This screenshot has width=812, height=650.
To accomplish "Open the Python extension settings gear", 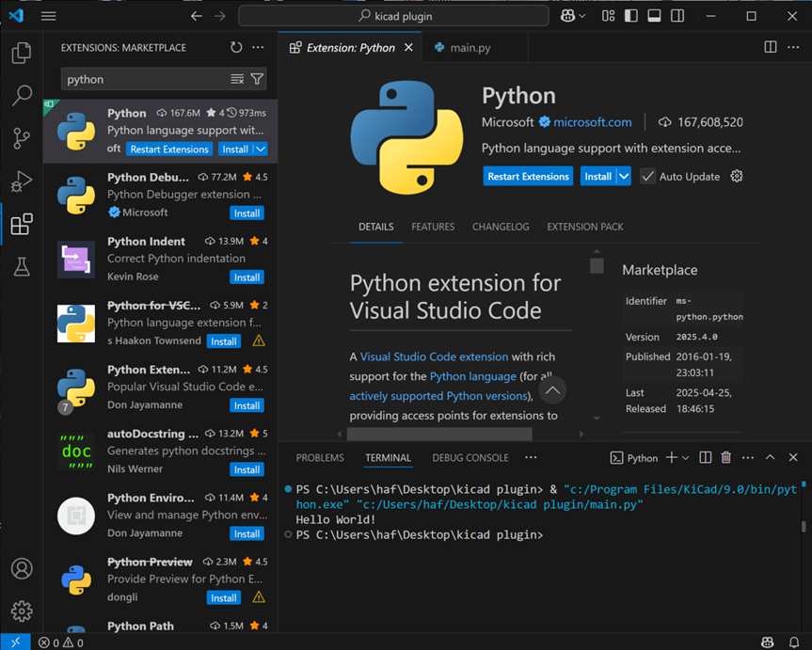I will 737,176.
